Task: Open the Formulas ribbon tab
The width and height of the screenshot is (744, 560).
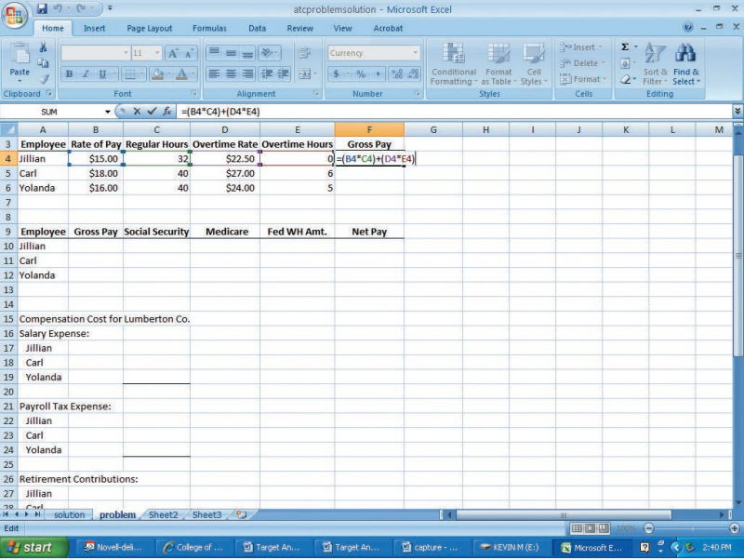Action: click(208, 29)
